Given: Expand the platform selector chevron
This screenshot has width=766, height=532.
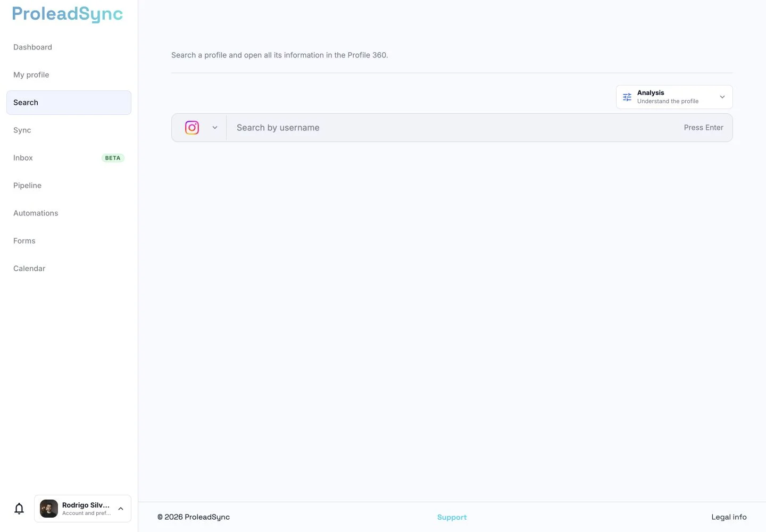Looking at the screenshot, I should (215, 128).
